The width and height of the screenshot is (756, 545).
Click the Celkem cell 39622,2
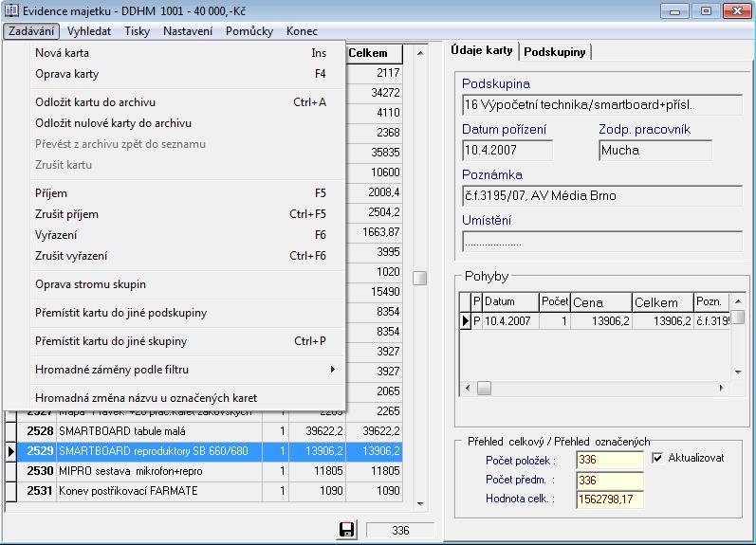coord(374,431)
